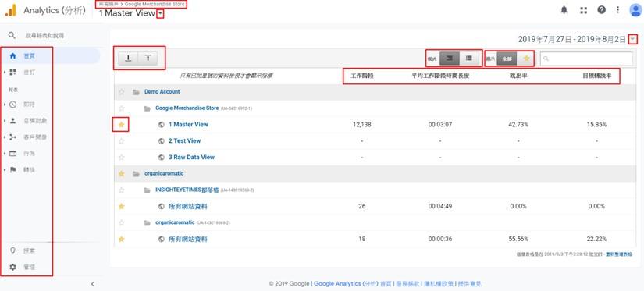Unstar the 1 Master View row
Viewport: 644px width, 291px height.
121,124
